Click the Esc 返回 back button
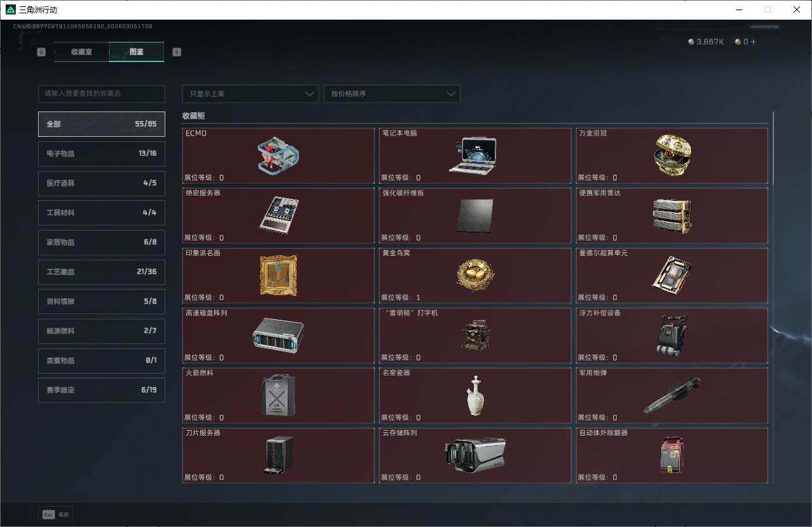The image size is (812, 527). click(55, 515)
